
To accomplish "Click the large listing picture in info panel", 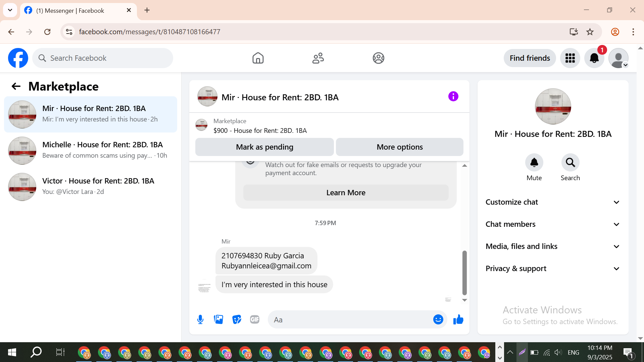I will (553, 106).
